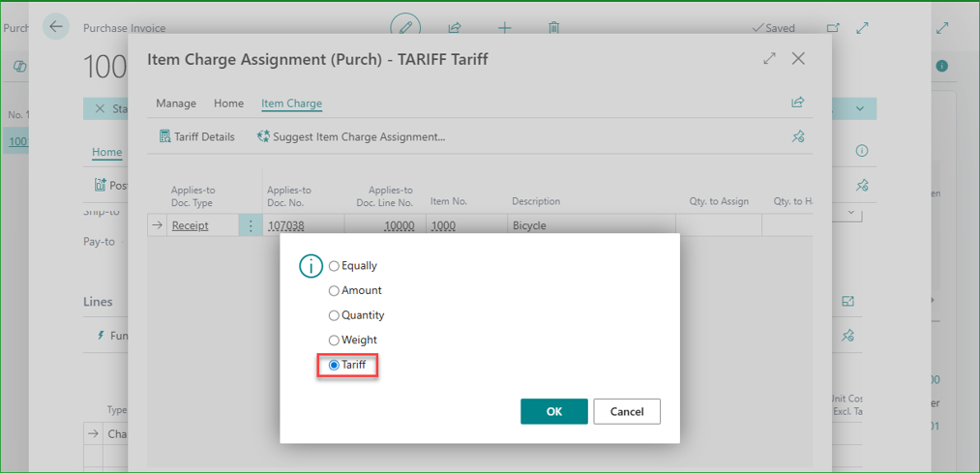This screenshot has height=473, width=980.
Task: Click the Description column header
Action: point(536,201)
